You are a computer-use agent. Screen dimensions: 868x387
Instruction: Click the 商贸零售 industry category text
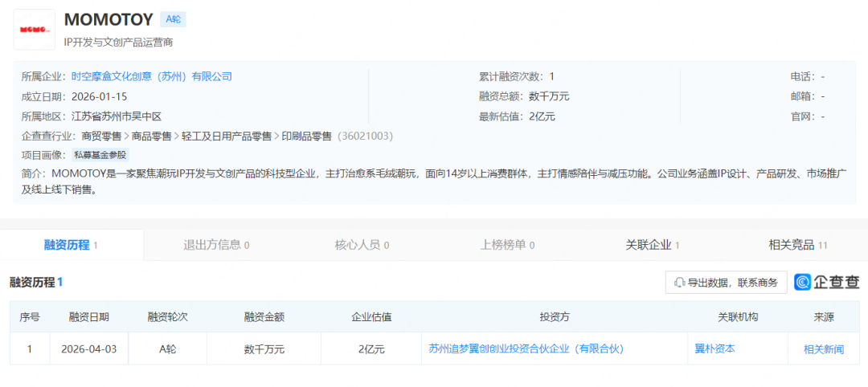(x=101, y=136)
